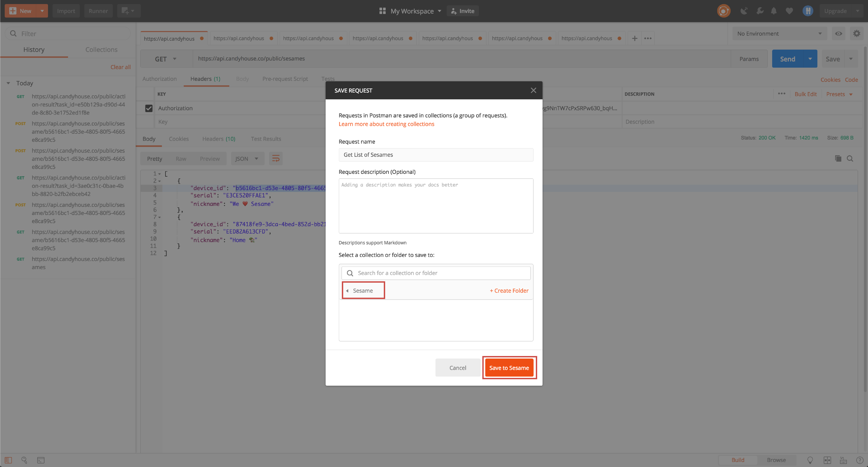The width and height of the screenshot is (868, 467).
Task: Open the Test Results tab
Action: pos(266,139)
